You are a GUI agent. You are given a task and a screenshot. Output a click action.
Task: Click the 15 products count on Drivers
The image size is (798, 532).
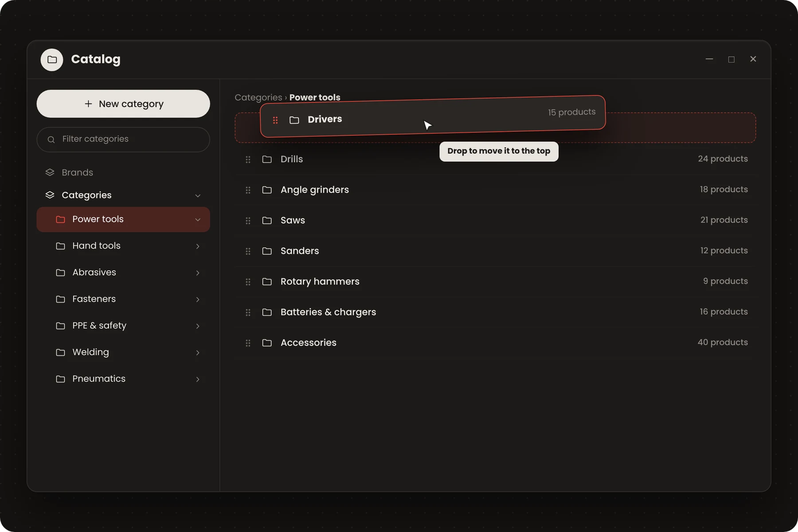tap(572, 112)
